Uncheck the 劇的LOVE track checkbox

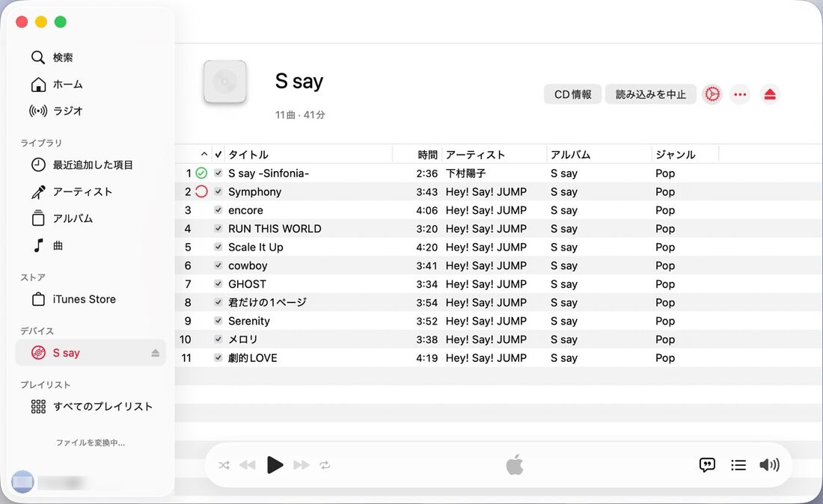coord(218,357)
